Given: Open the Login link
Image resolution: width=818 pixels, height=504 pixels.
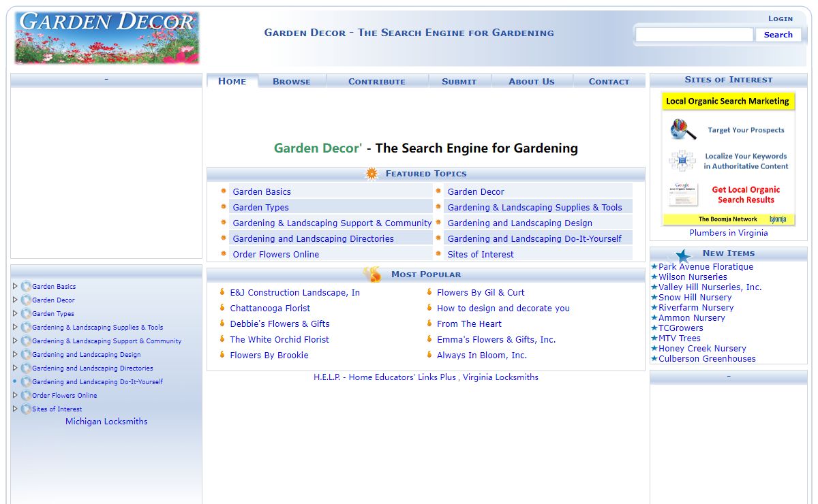Looking at the screenshot, I should (781, 18).
